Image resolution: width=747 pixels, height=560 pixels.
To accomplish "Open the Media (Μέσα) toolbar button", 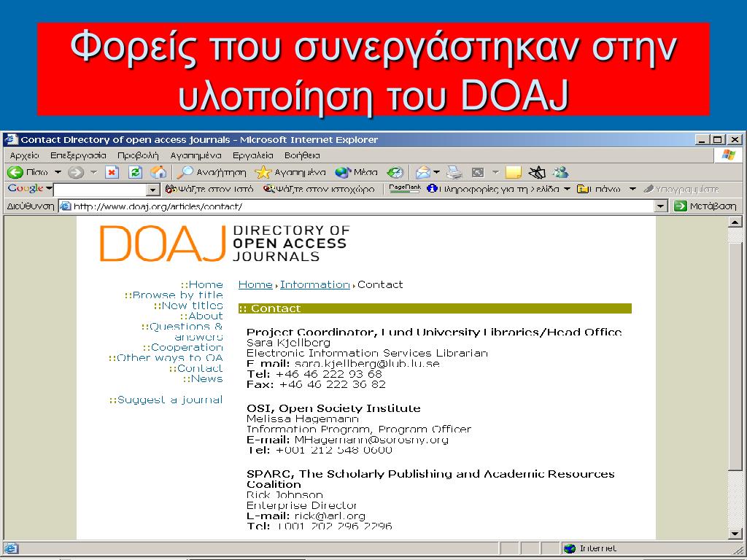I will 356,172.
